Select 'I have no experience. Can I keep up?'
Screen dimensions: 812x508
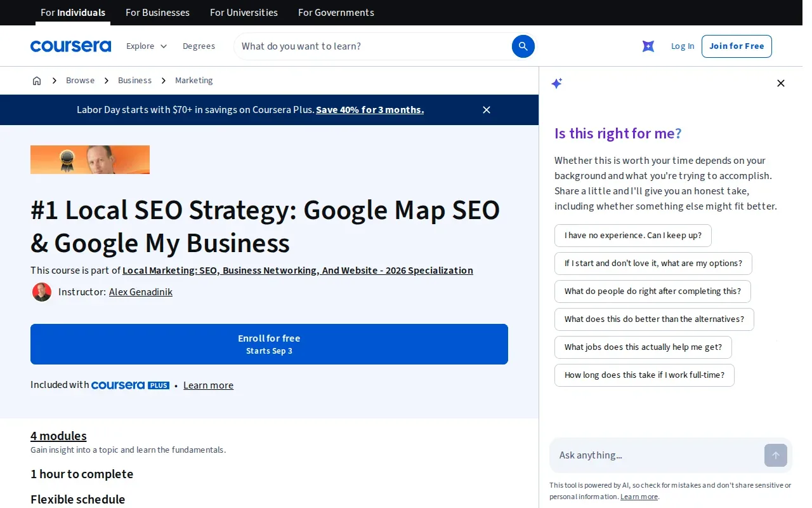coord(633,236)
